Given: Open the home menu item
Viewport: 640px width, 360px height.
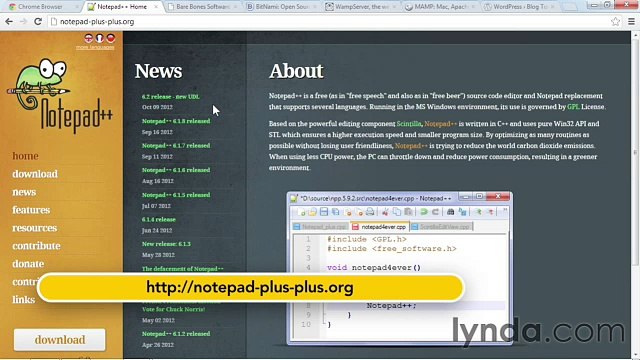Looking at the screenshot, I should (x=25, y=156).
